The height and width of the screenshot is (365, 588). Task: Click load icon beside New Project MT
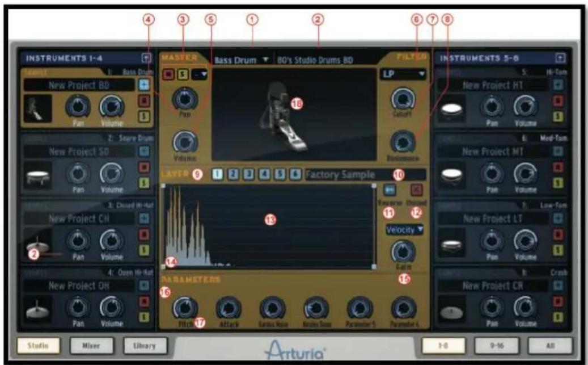coord(558,151)
